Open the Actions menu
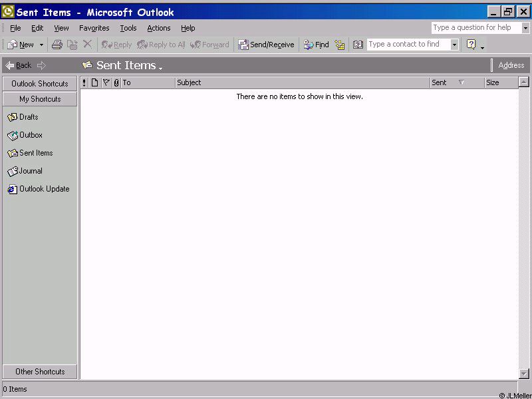532x399 pixels. (x=159, y=28)
